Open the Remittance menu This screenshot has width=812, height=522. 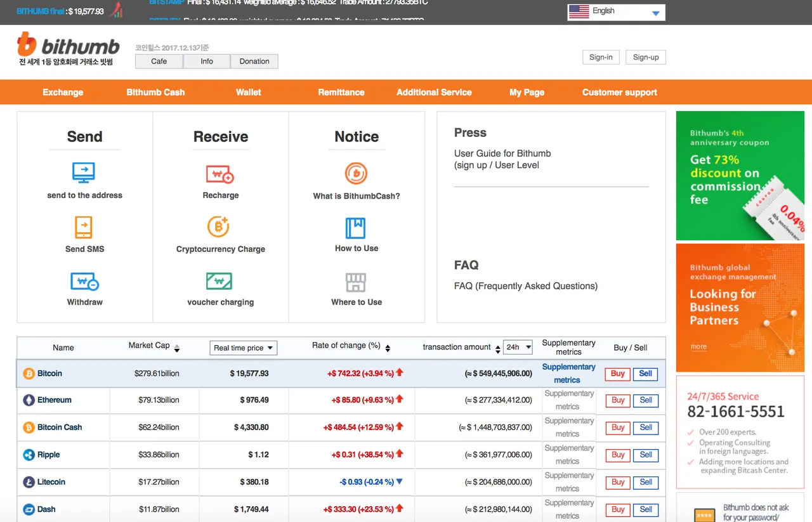(341, 92)
